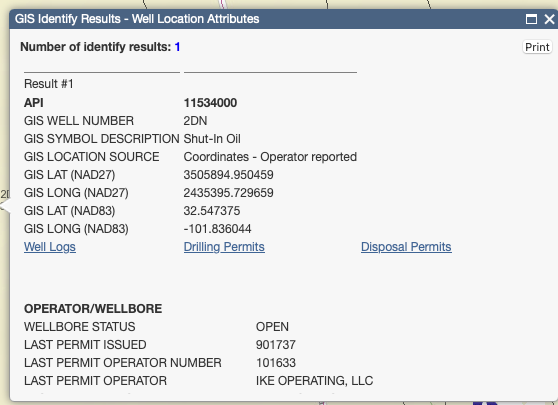The height and width of the screenshot is (405, 558).
Task: Click the NAD83 latitude 32.547375
Action: pos(212,211)
